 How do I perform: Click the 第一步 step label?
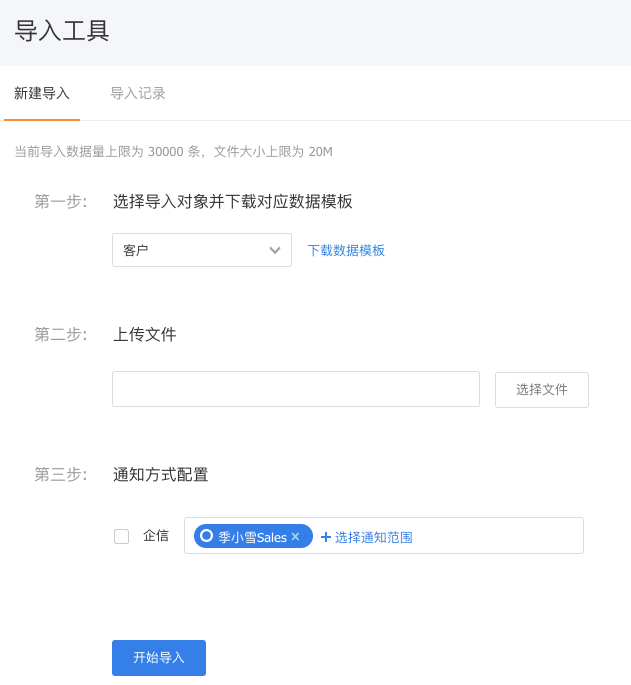pyautogui.click(x=61, y=201)
